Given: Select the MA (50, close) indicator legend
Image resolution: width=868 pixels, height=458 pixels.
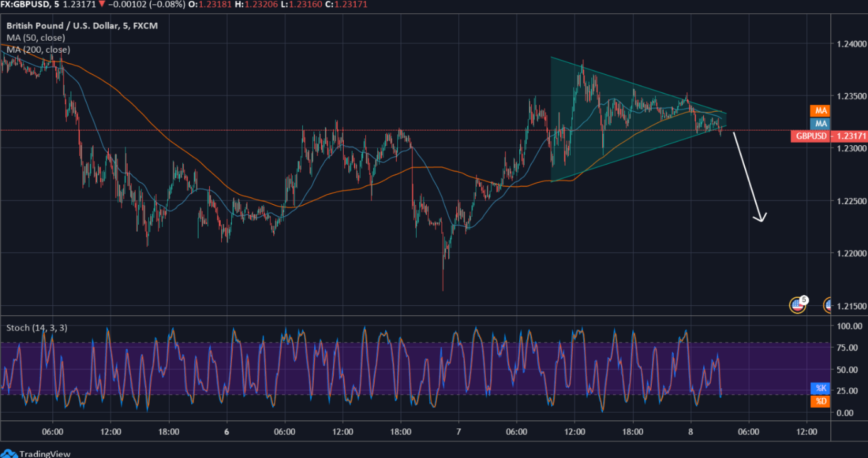Looking at the screenshot, I should 36,38.
